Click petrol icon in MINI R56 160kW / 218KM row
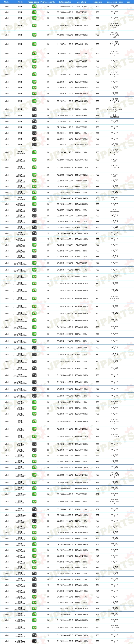Screen dimensions: 134x644 tap(34, 101)
